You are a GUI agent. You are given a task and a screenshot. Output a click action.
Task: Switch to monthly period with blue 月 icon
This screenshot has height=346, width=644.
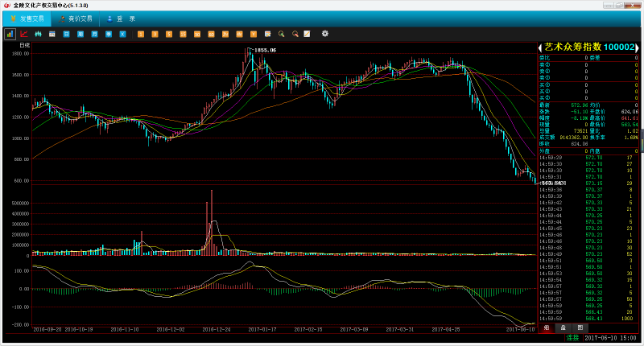pyautogui.click(x=94, y=34)
